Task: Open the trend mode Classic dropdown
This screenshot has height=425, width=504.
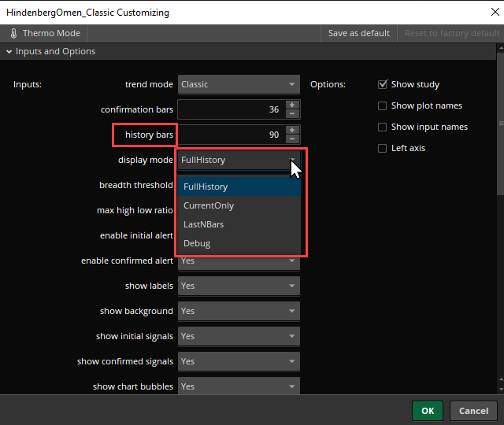Action: 239,84
